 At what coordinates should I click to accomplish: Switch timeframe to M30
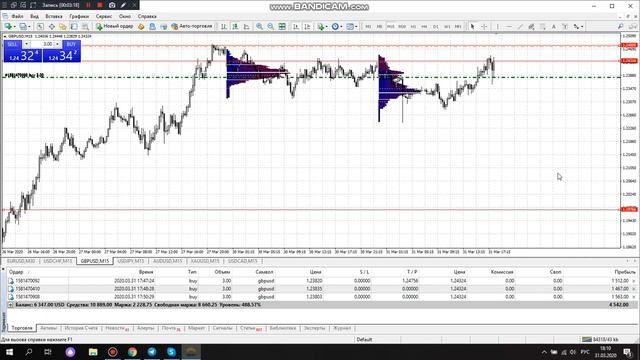tap(402, 27)
